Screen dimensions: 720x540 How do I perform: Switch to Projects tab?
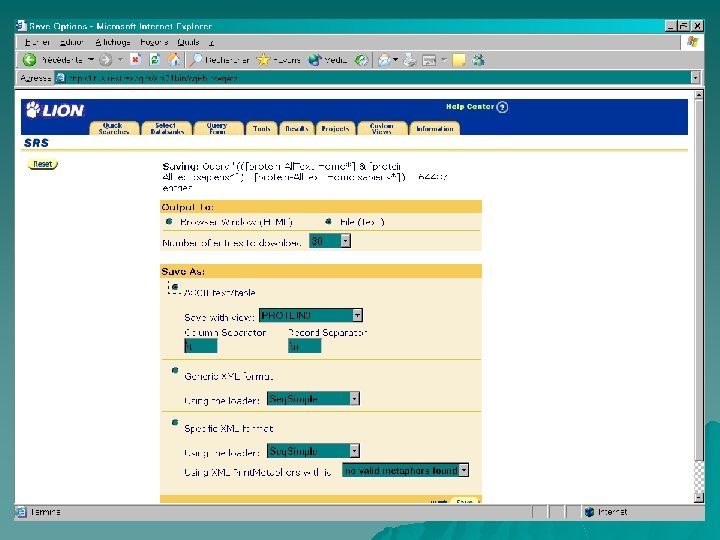(335, 128)
